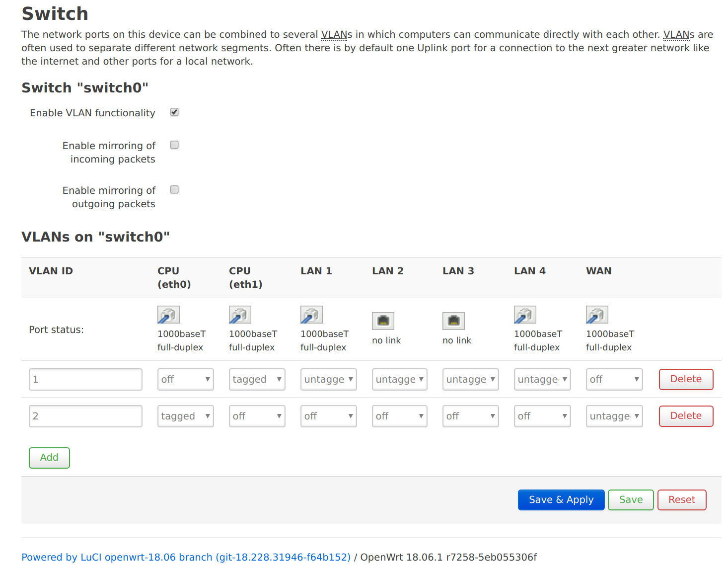The height and width of the screenshot is (575, 728).
Task: Open VLAN 1 WAN off dropdown
Action: (614, 379)
